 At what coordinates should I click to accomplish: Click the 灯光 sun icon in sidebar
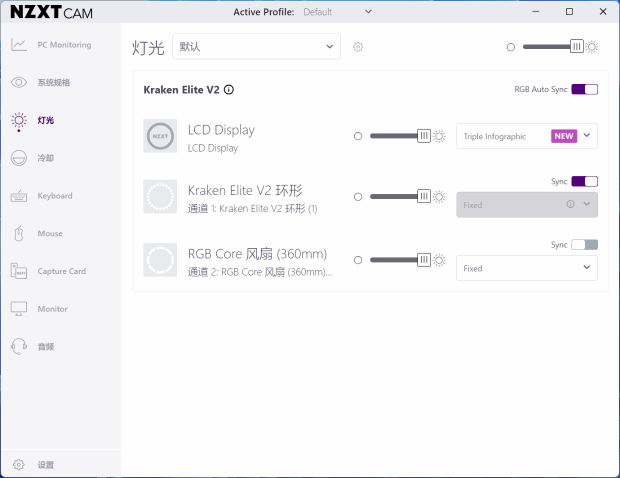(x=19, y=121)
